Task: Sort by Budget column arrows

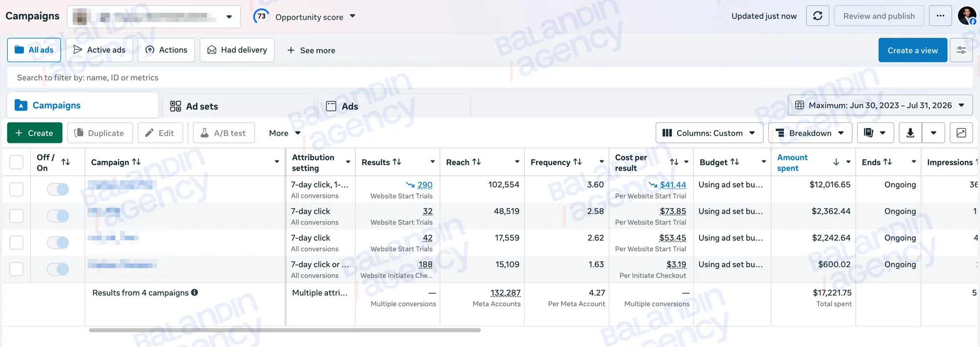Action: pyautogui.click(x=735, y=162)
